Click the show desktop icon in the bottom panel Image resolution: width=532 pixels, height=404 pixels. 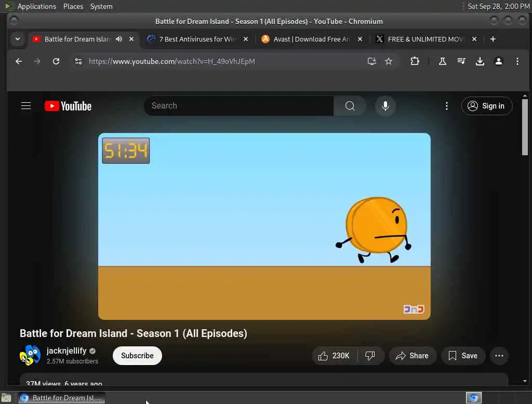[6, 398]
